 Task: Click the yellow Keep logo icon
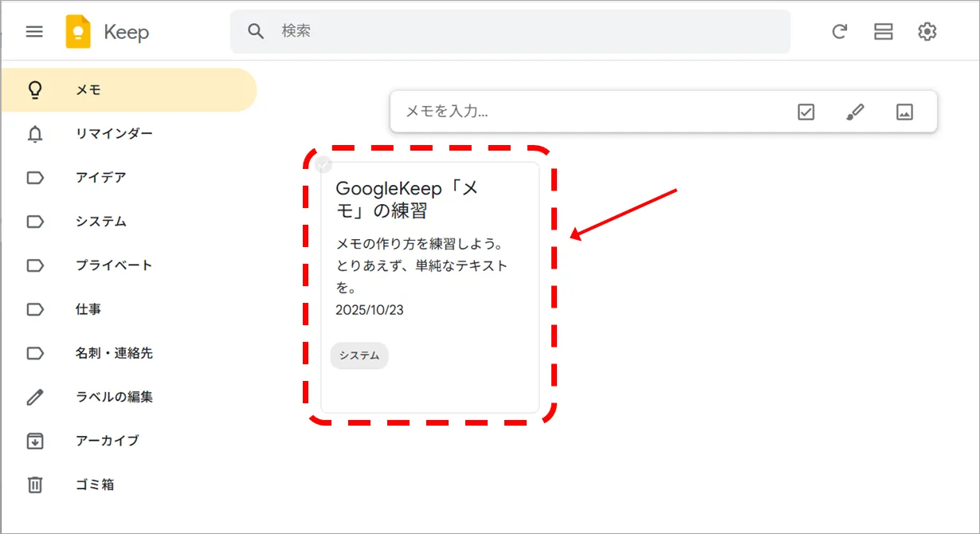pos(78,32)
